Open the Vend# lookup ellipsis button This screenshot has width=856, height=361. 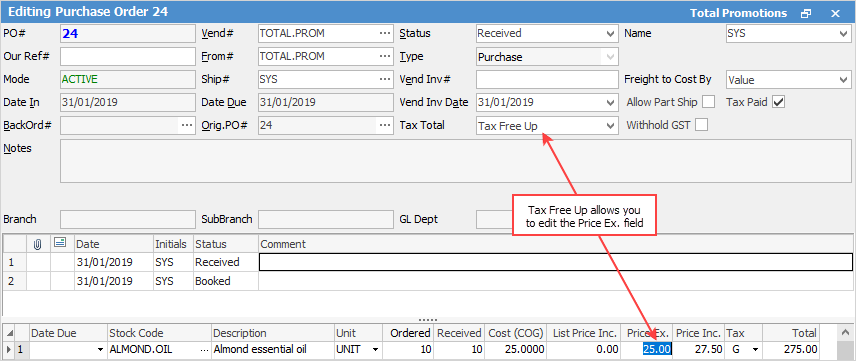[x=385, y=33]
